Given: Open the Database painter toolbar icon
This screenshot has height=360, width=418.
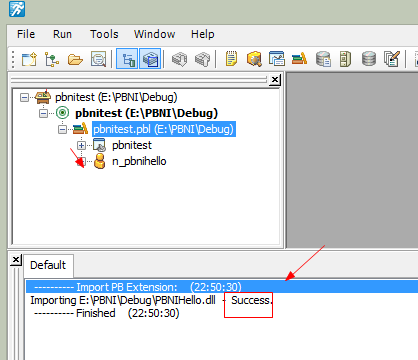Looking at the screenshot, I should tap(369, 59).
